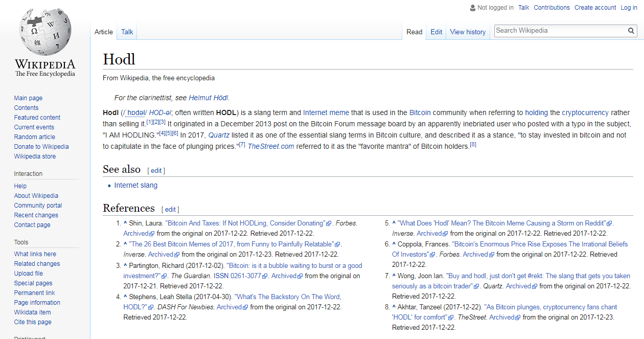The image size is (644, 339).
Task: Select the Read tab
Action: click(415, 32)
